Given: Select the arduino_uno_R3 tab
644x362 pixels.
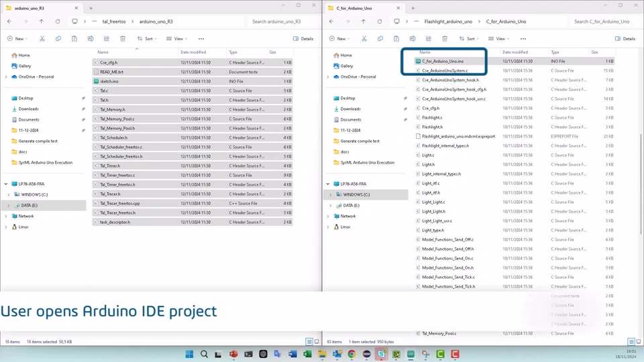Looking at the screenshot, I should (41, 8).
